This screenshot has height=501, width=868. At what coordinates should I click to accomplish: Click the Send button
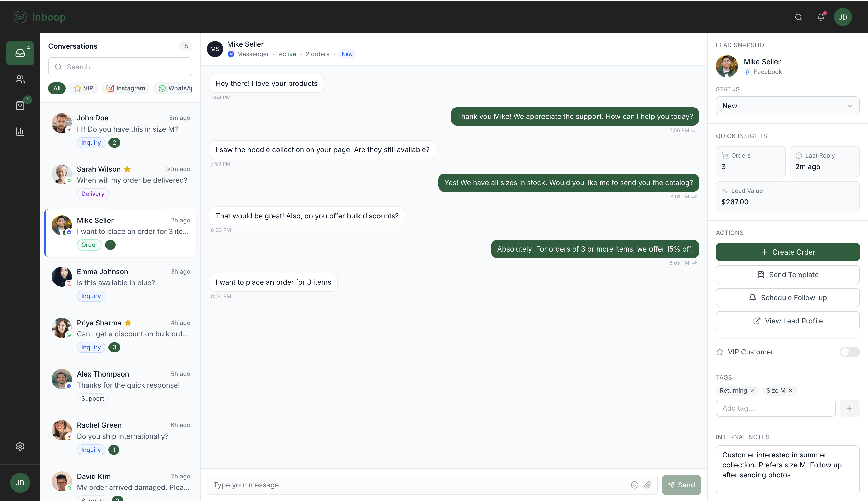[681, 485]
